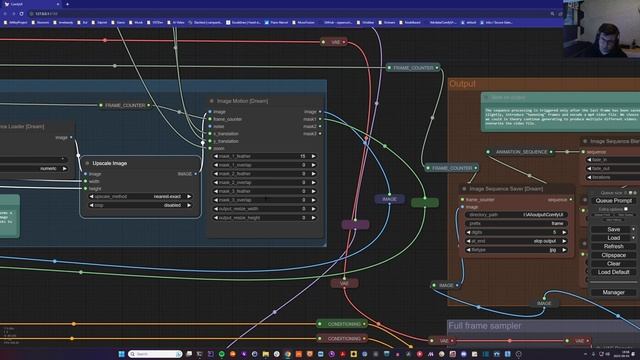Click the iterations left arrow in Sequence Blend

pyautogui.click(x=589, y=177)
